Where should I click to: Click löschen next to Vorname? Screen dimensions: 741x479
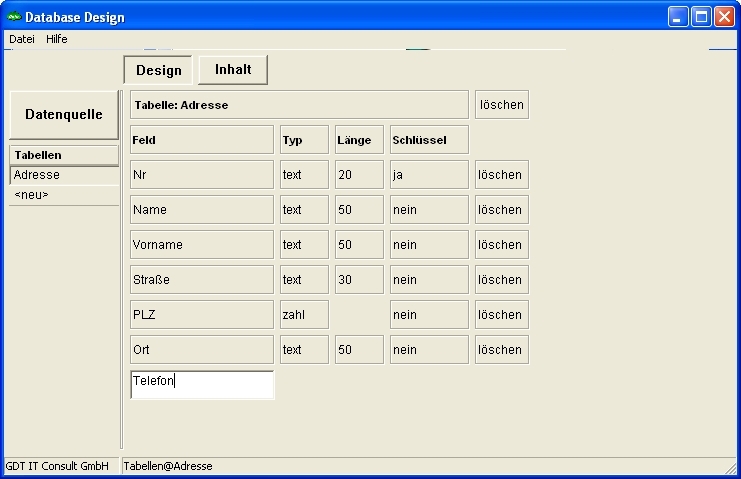point(501,245)
